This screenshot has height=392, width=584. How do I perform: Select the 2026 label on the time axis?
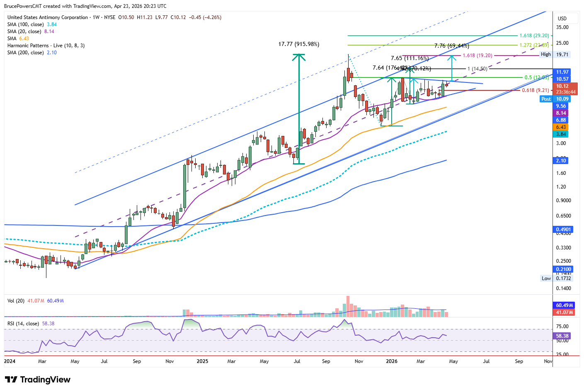click(x=392, y=361)
